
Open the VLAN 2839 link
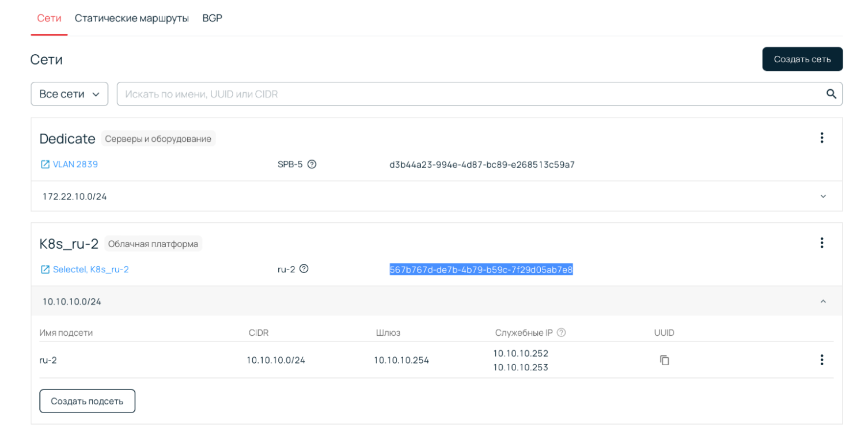coord(75,164)
